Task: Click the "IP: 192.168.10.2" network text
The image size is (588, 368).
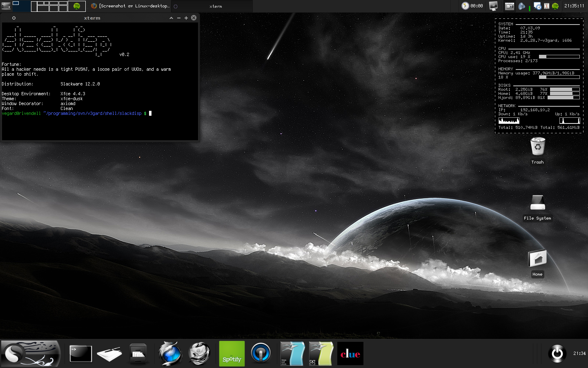Action: (x=524, y=110)
